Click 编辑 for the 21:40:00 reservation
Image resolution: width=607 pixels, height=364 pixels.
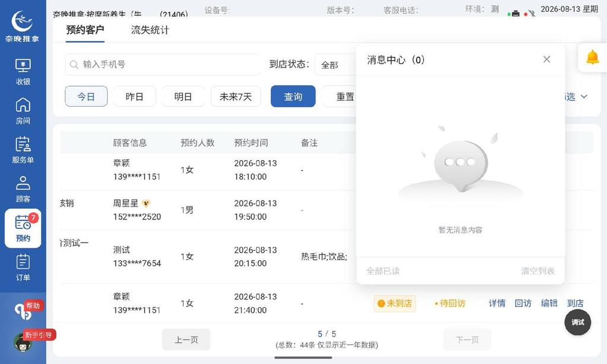(x=549, y=303)
